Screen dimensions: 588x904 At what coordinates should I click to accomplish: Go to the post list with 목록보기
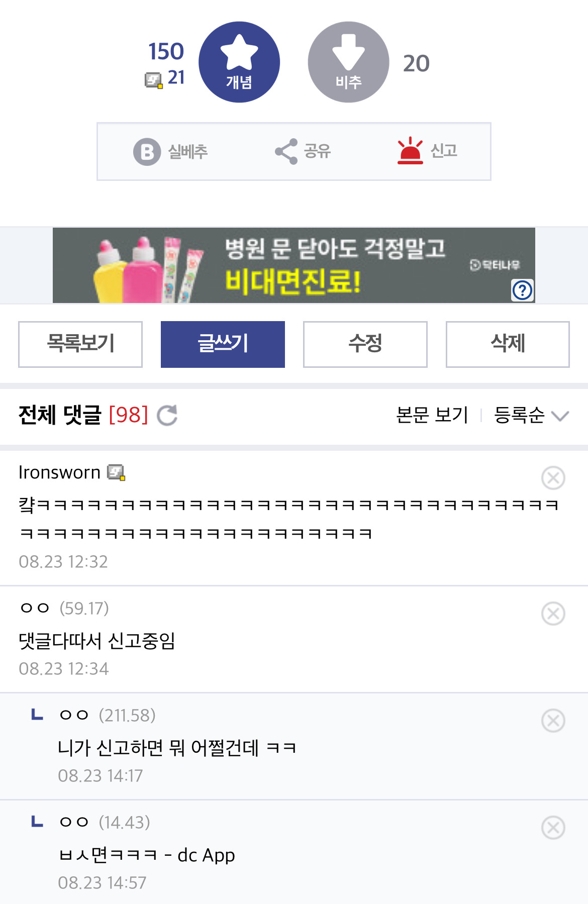coord(80,344)
